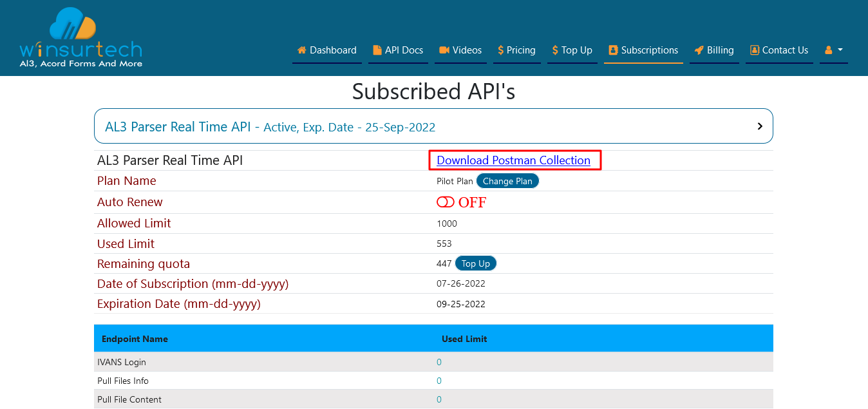This screenshot has width=868, height=409.
Task: Open Contact Us via its address-book icon
Action: point(754,50)
